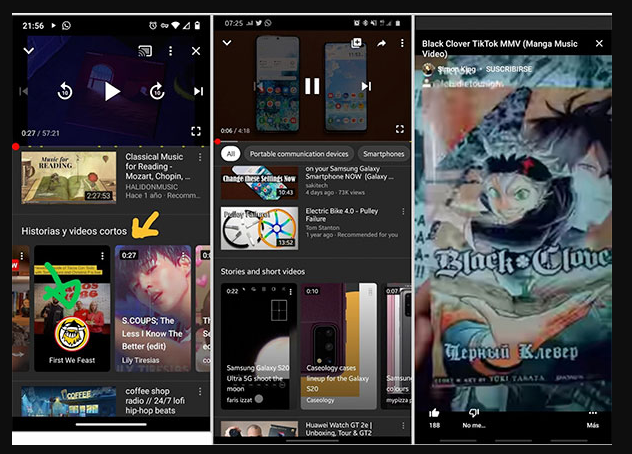Skip forward 10 seconds in left video

pos(157,91)
